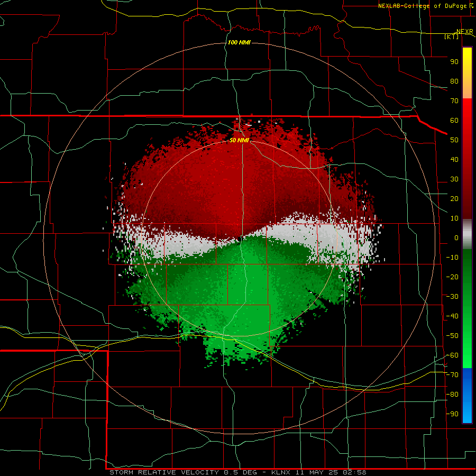
Task: Click the "[KT]" units label above the color bar
Action: point(451,36)
